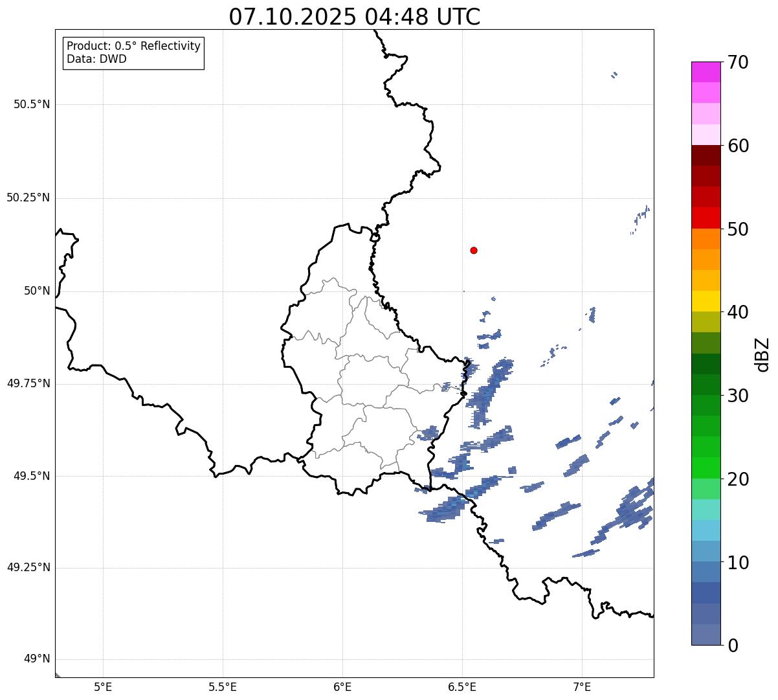Click the magenta top swatch of colorbar

click(706, 72)
